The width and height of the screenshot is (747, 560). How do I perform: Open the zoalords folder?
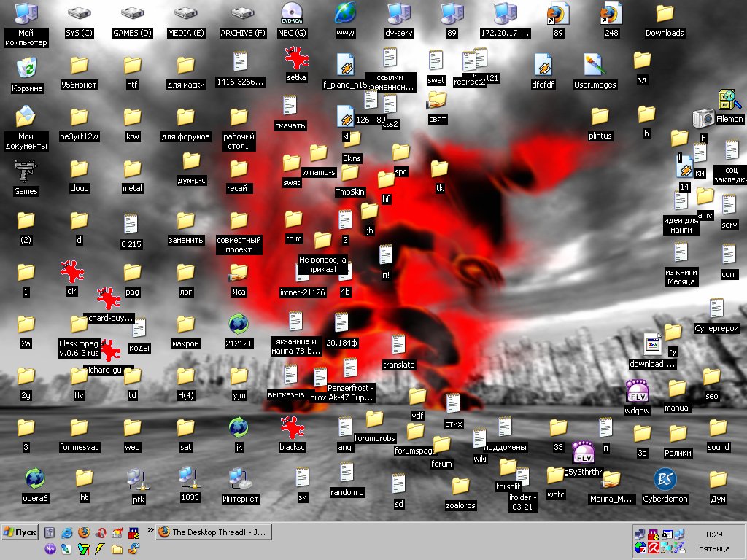pyautogui.click(x=461, y=494)
